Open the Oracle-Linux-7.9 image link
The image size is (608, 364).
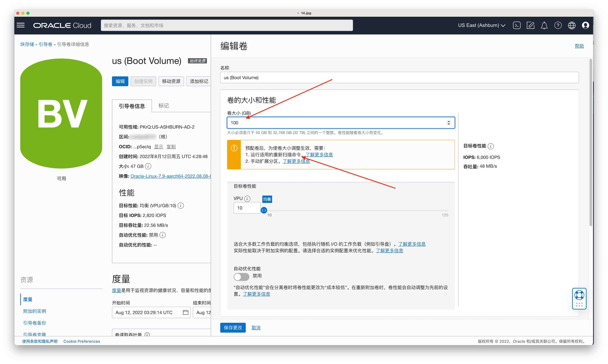170,176
